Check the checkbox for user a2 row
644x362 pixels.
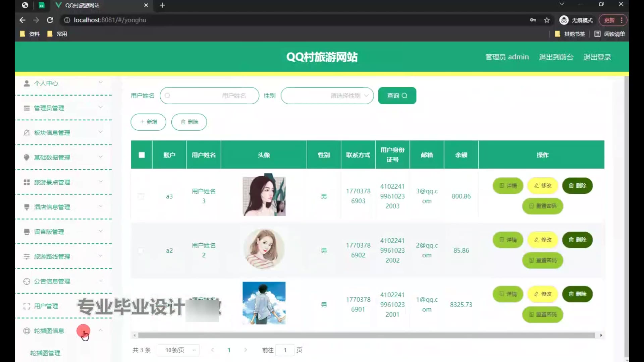(141, 251)
